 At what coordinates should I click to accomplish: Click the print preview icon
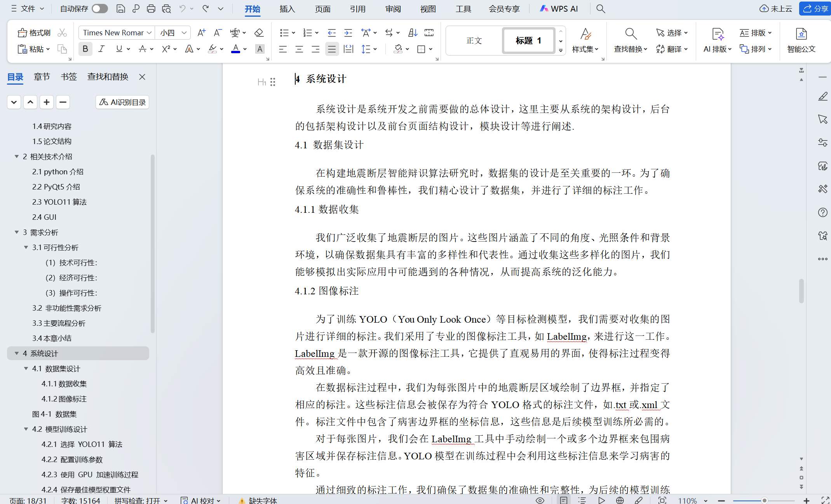click(167, 9)
